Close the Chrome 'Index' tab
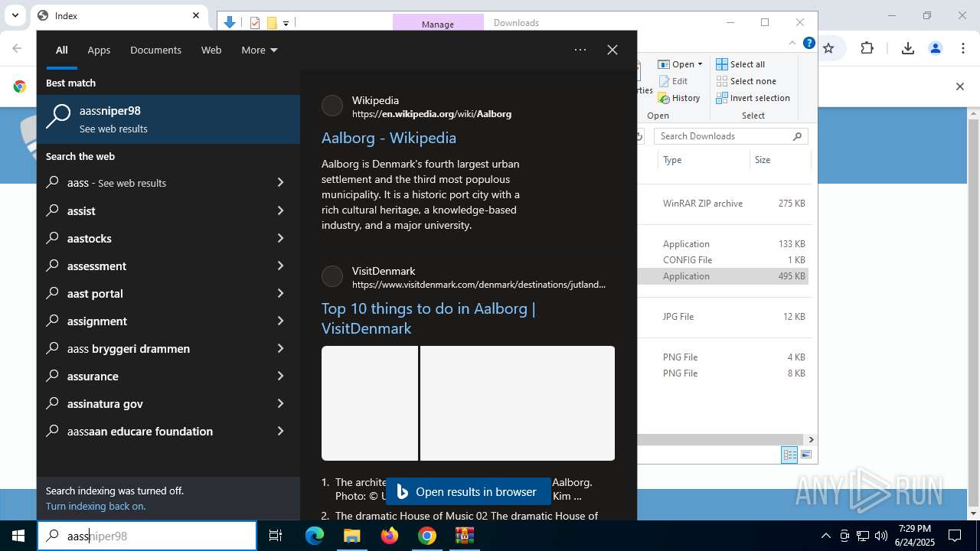This screenshot has width=980, height=551. 196,15
